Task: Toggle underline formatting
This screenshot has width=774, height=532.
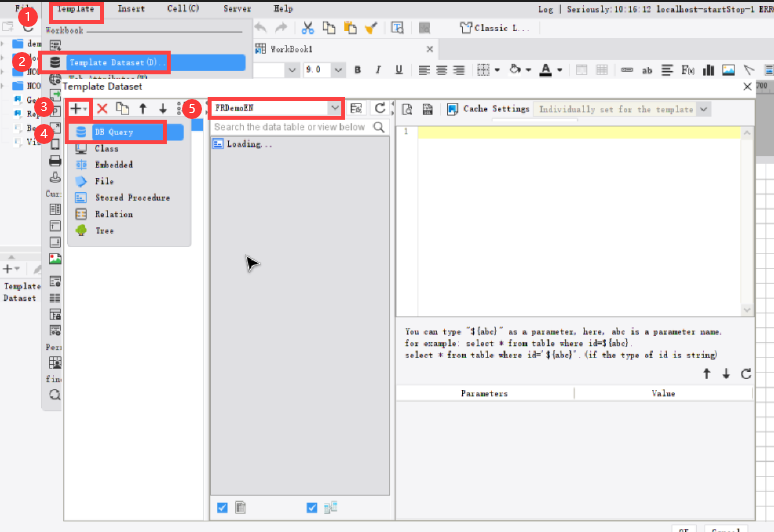Action: tap(399, 70)
